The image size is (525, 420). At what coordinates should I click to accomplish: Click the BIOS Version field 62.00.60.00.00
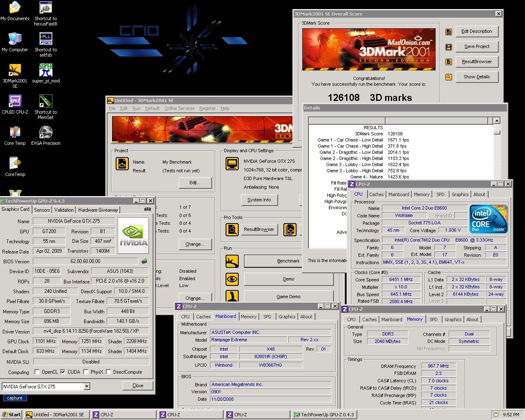[85, 261]
